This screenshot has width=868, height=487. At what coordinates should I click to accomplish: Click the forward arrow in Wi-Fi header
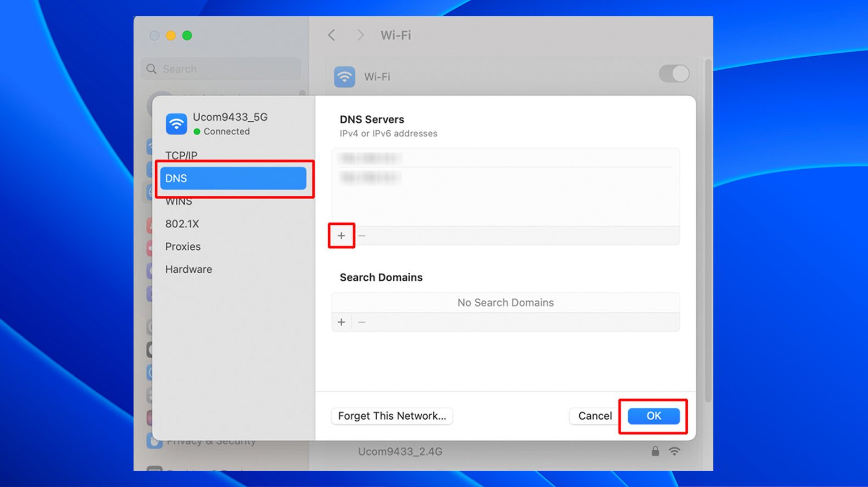tap(360, 35)
